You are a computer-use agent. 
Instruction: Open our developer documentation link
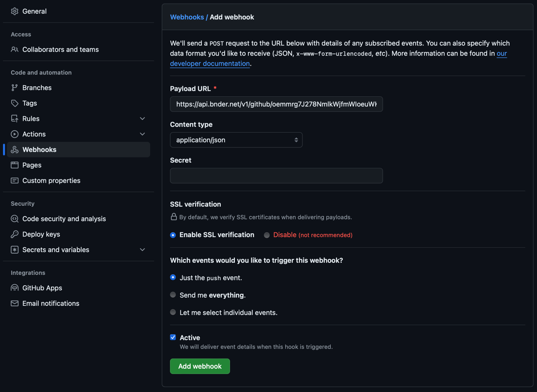pos(210,64)
